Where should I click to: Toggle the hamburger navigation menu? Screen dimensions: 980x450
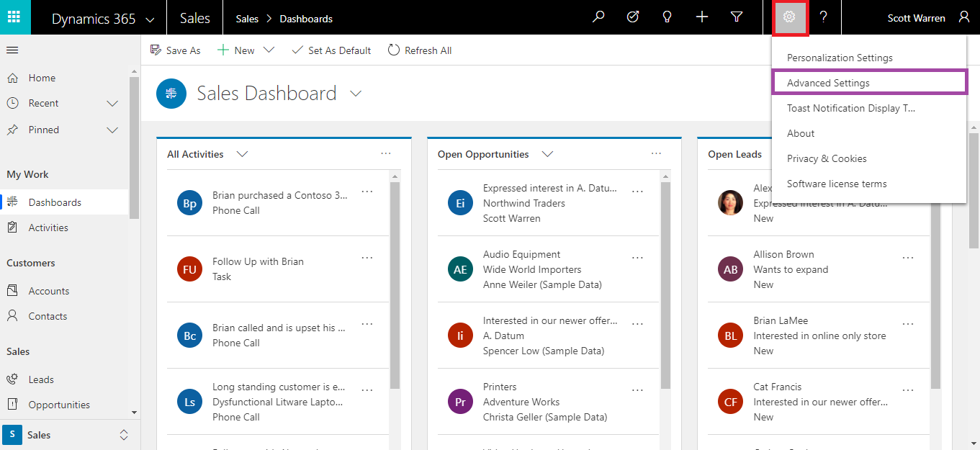pyautogui.click(x=12, y=50)
